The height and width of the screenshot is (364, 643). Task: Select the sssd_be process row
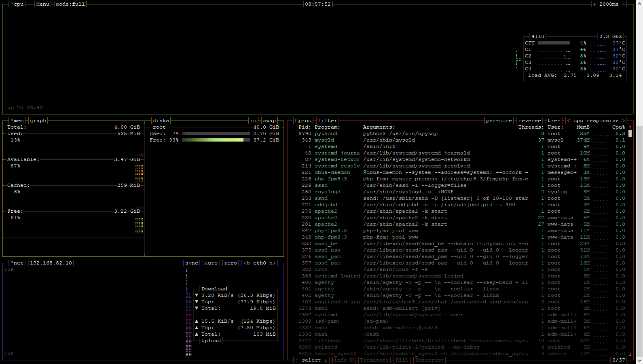[x=461, y=243]
